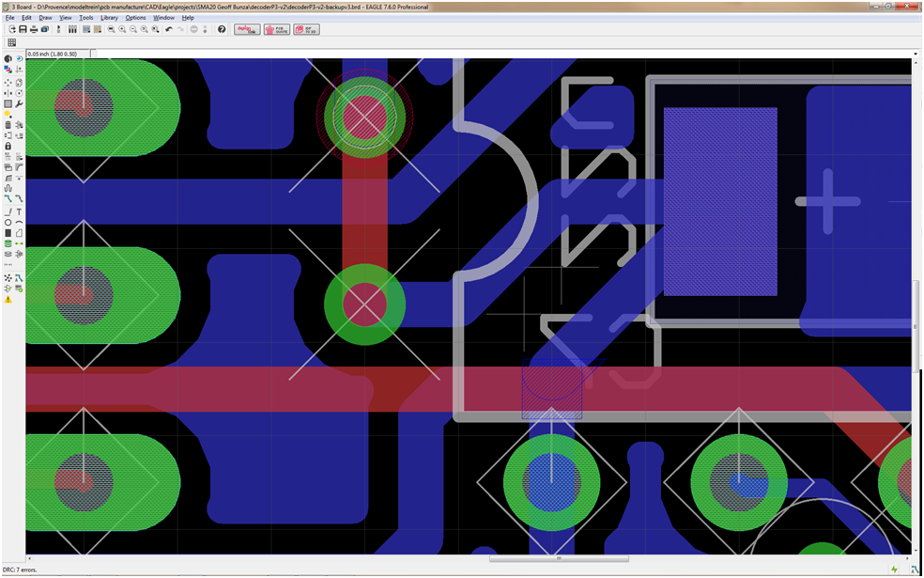Select the Via tool
Viewport: 924px width, 578px height.
[8, 243]
